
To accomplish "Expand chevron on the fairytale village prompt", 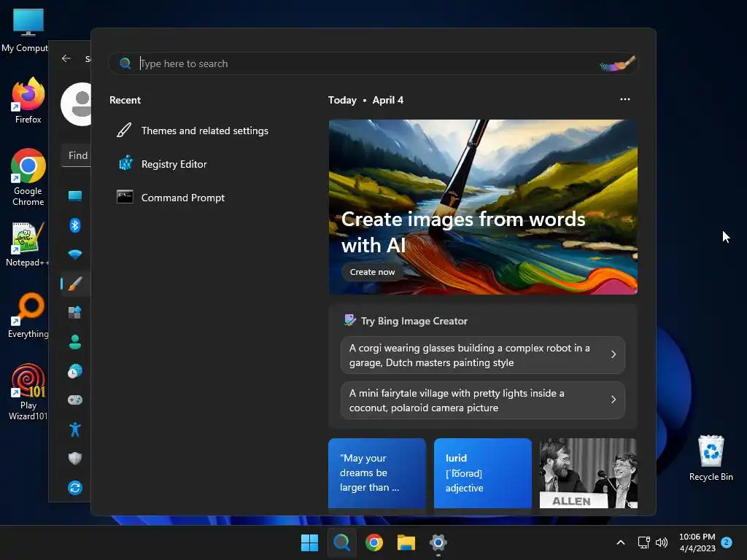I will (613, 400).
